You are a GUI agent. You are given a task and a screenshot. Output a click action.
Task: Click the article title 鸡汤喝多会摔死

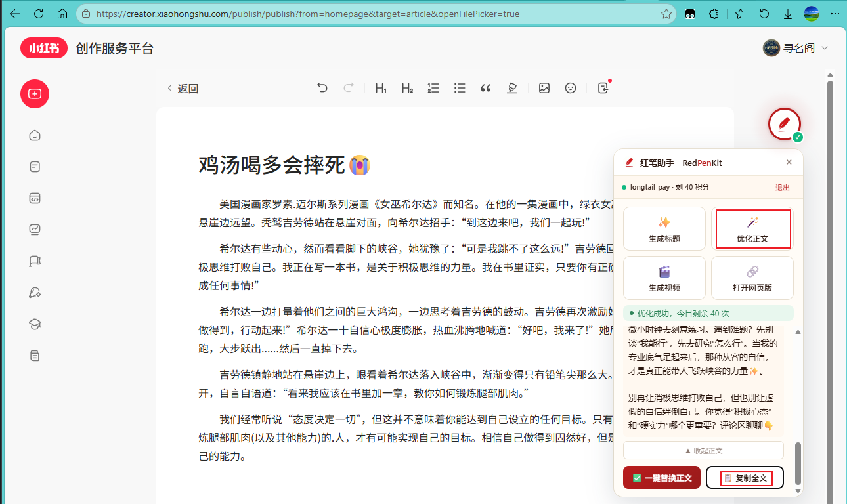point(284,165)
